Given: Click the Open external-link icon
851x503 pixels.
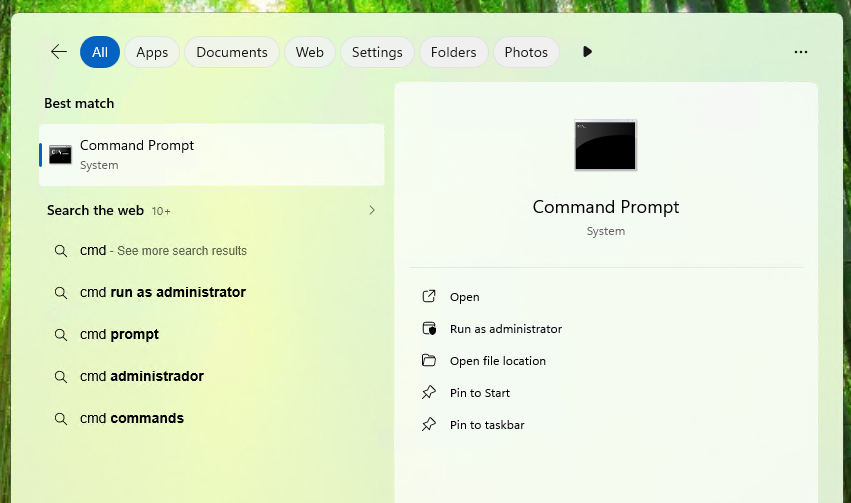Looking at the screenshot, I should (x=429, y=296).
